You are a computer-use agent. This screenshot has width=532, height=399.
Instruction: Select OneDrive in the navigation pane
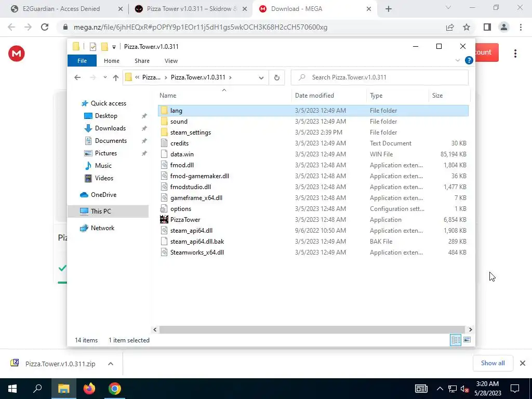coord(103,195)
